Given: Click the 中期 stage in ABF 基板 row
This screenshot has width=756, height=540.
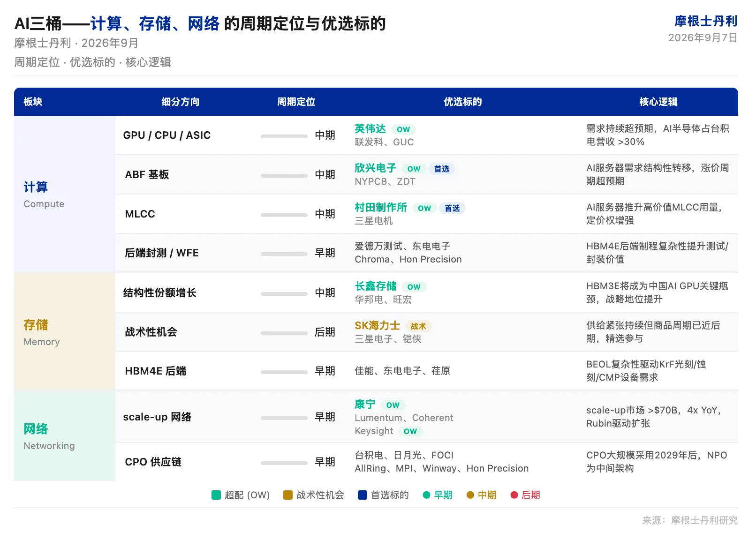Looking at the screenshot, I should 325,175.
